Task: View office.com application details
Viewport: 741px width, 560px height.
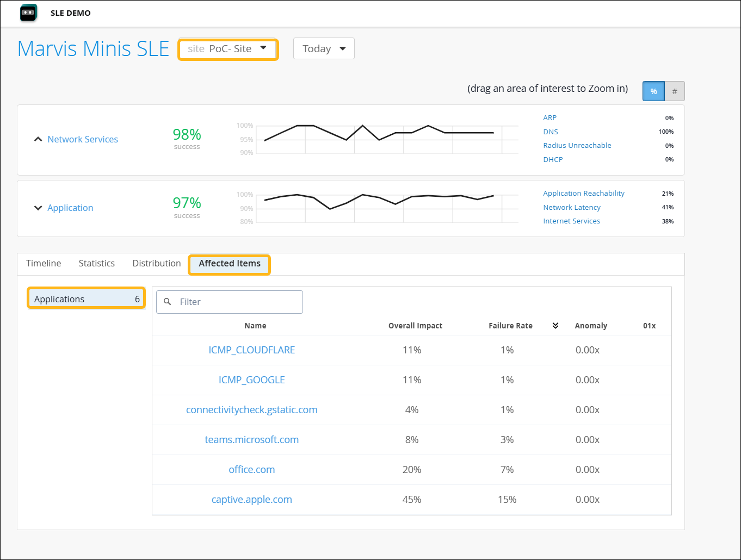Action: [x=251, y=469]
